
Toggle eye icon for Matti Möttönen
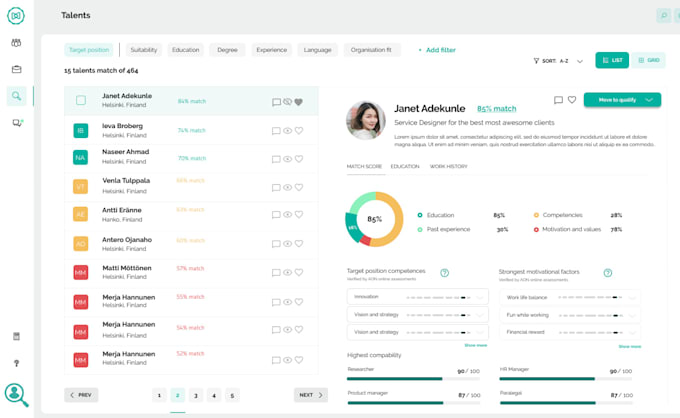click(x=288, y=273)
